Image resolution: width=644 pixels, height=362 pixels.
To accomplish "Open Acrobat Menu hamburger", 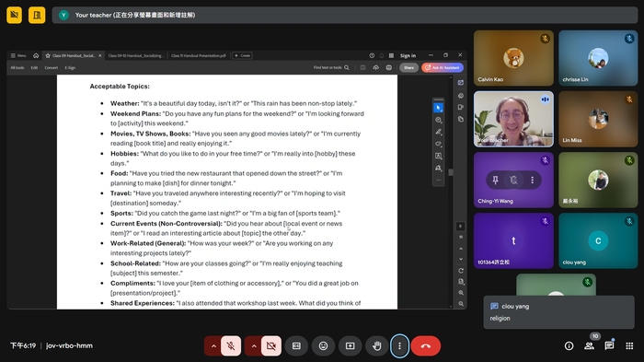I will click(x=18, y=55).
